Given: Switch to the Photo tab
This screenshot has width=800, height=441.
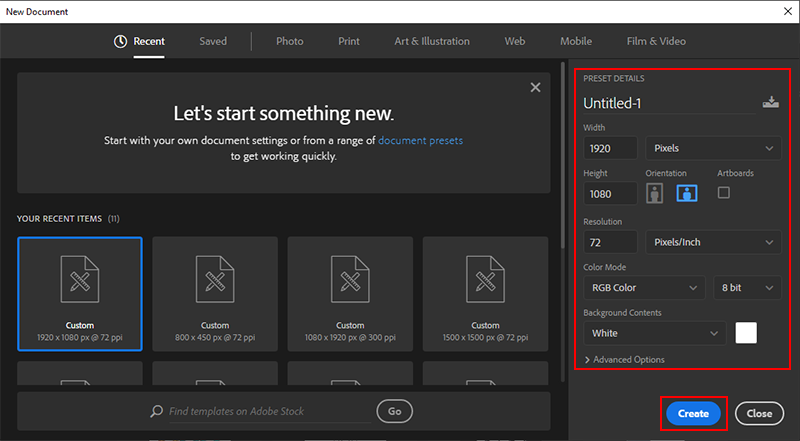Looking at the screenshot, I should click(289, 42).
